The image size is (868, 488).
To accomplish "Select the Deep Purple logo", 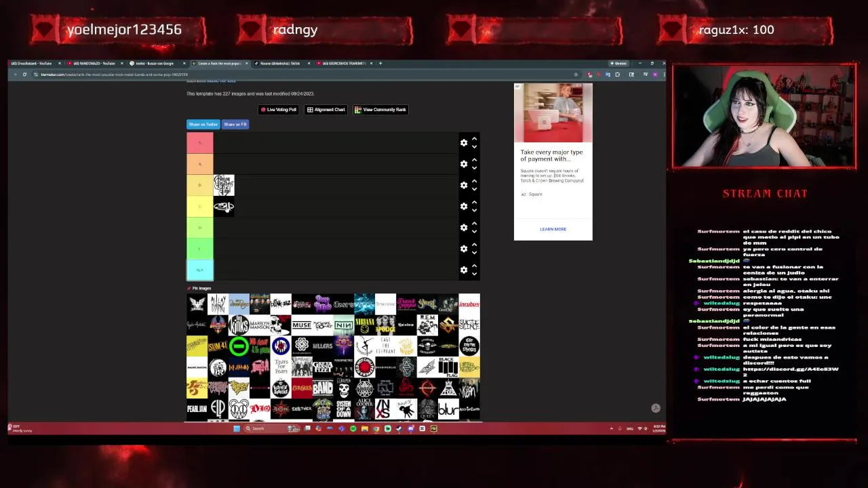I will point(323,304).
